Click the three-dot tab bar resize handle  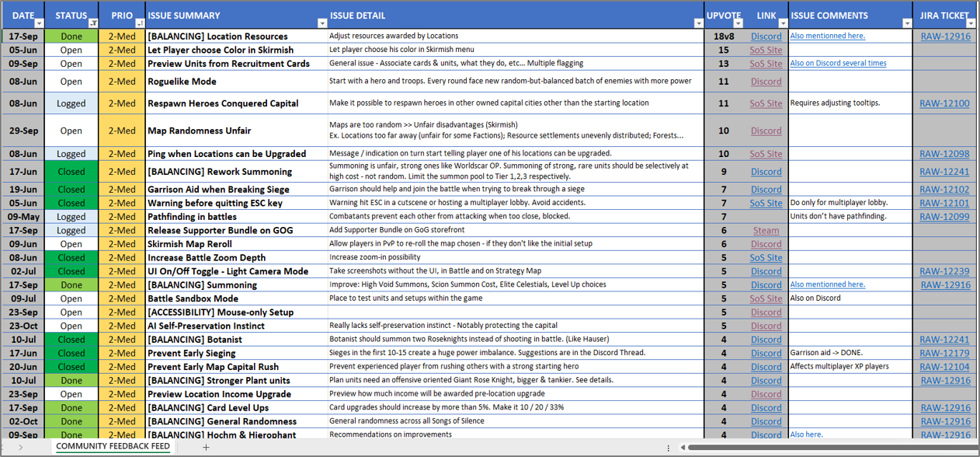coord(669,448)
